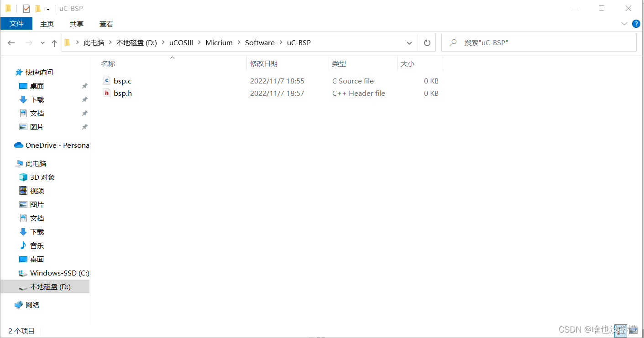644x338 pixels.
Task: Refresh the folder view
Action: click(427, 43)
